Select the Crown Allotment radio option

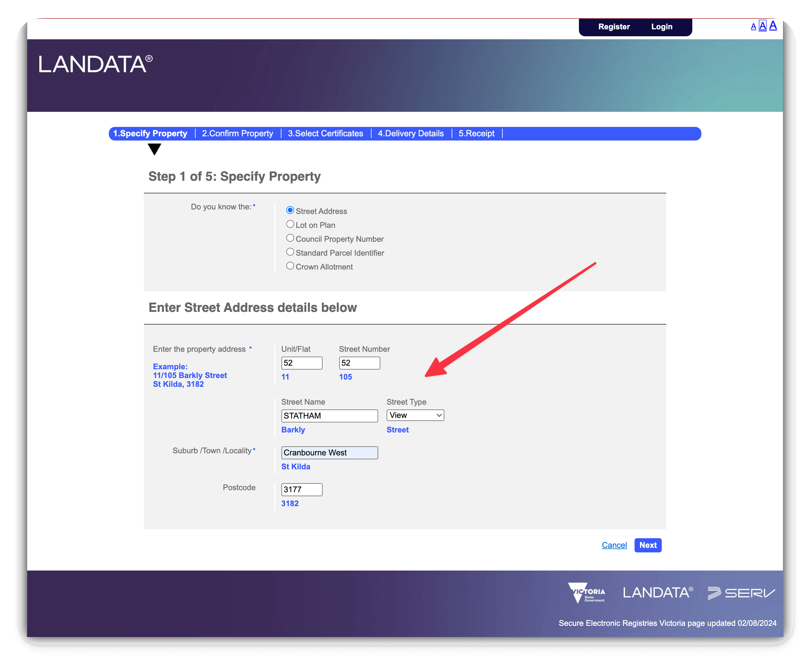point(290,266)
